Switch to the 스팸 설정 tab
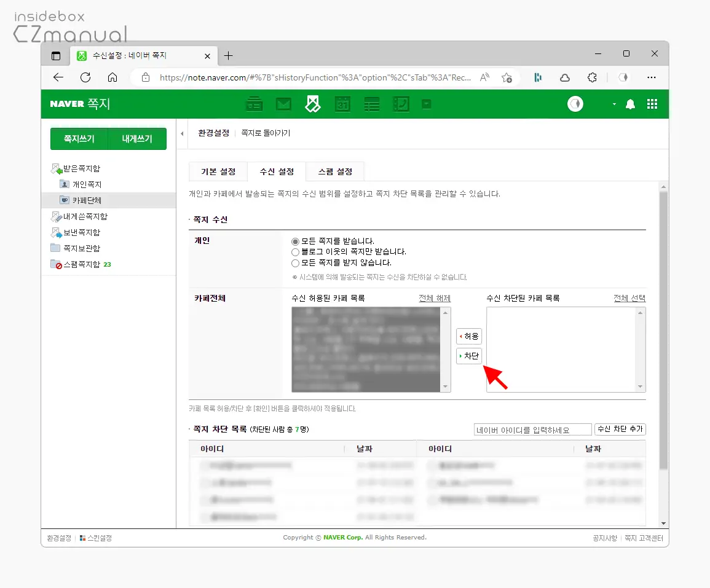 point(335,171)
